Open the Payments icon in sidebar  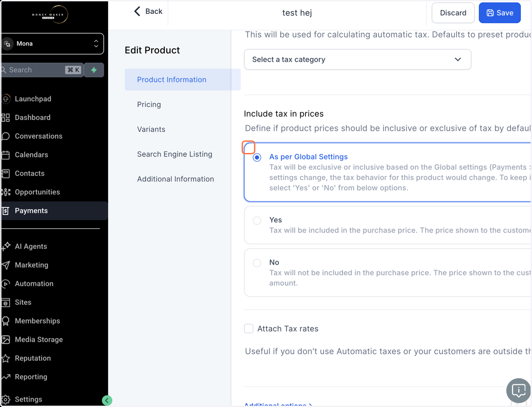[5, 211]
